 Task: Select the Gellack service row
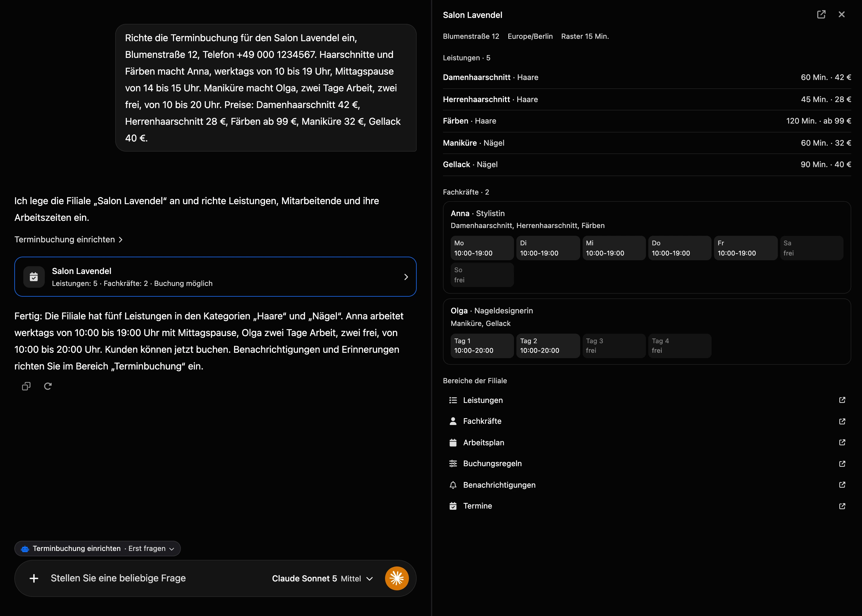click(x=647, y=165)
